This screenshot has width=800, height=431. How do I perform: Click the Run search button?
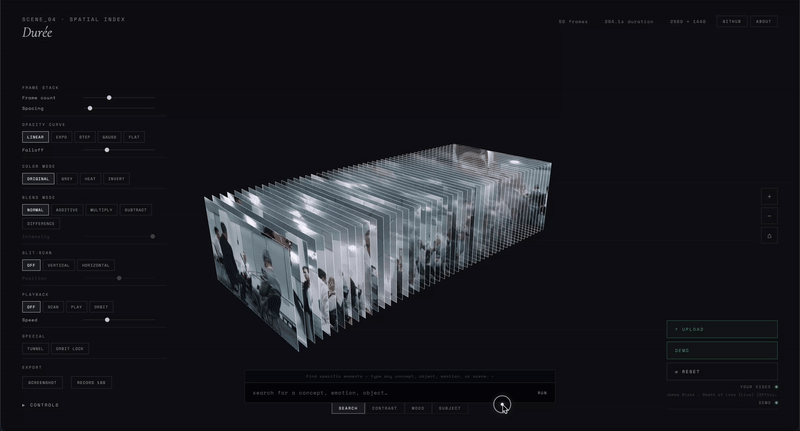(x=542, y=393)
